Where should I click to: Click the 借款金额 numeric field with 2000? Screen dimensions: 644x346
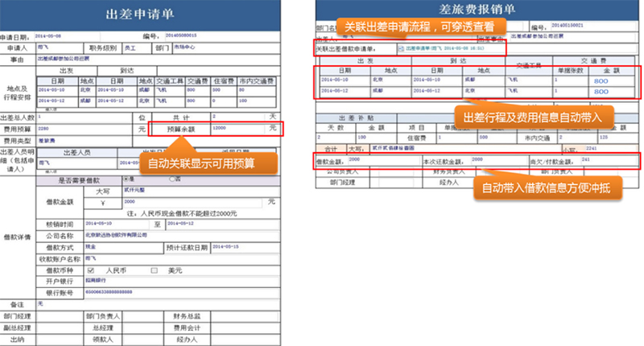pyautogui.click(x=161, y=203)
